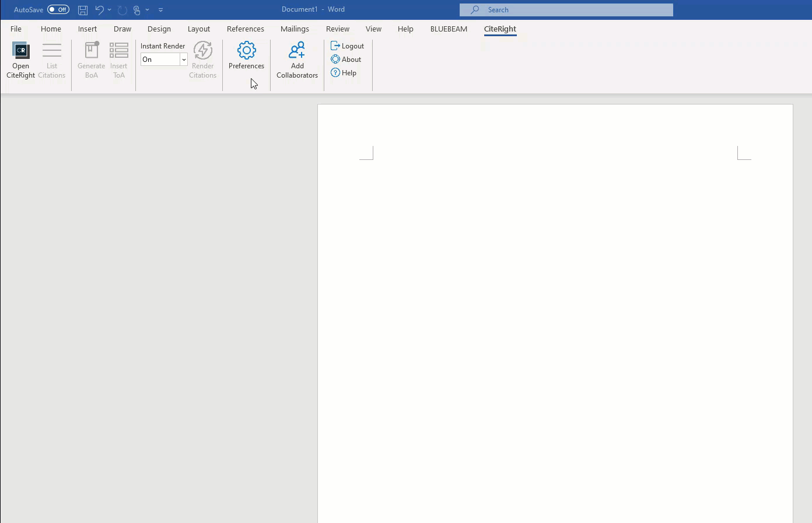Click the Touch/Mouse mode icon
This screenshot has width=812, height=523.
tap(136, 10)
